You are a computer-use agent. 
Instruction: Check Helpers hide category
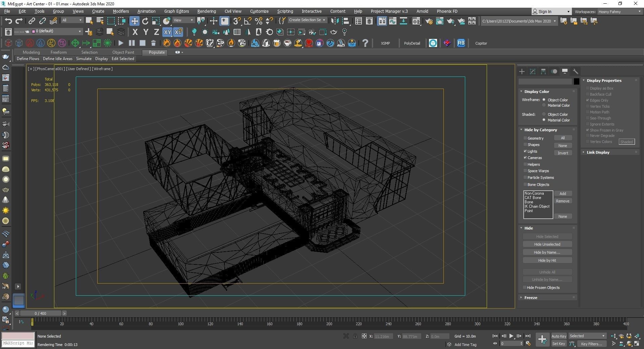click(525, 164)
